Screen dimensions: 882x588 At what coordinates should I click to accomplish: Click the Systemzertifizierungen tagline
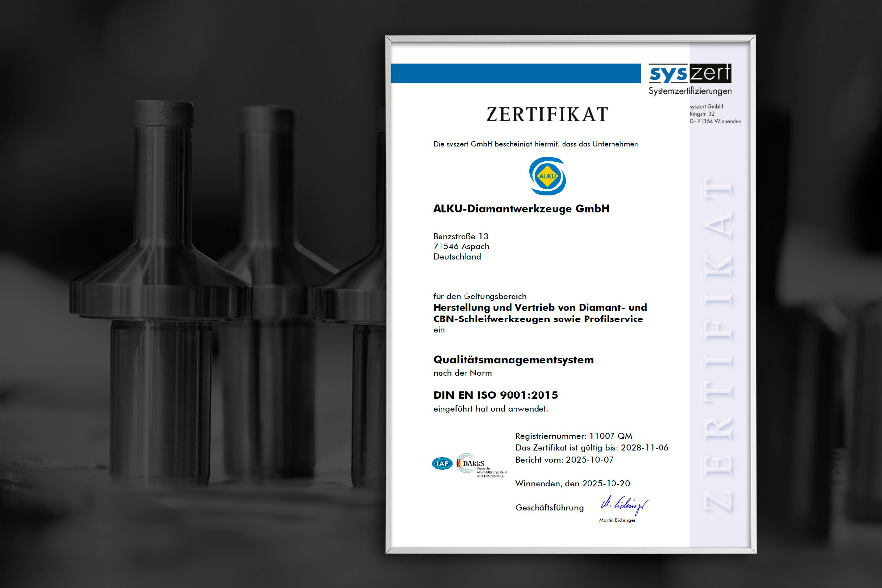point(689,91)
